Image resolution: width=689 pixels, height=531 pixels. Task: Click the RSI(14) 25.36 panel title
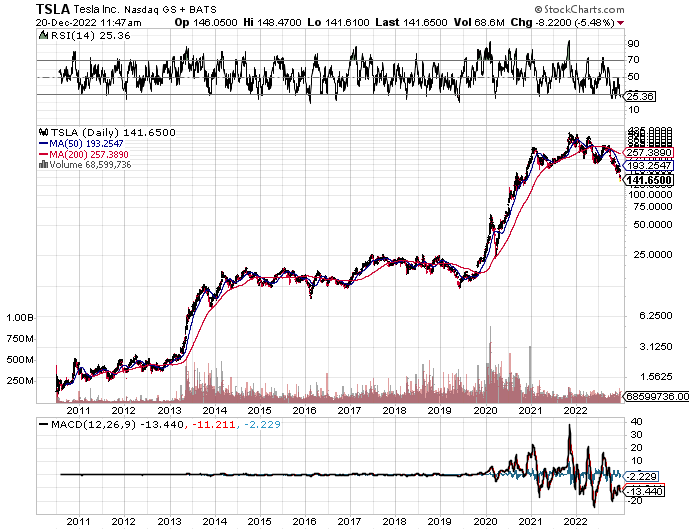coord(91,36)
